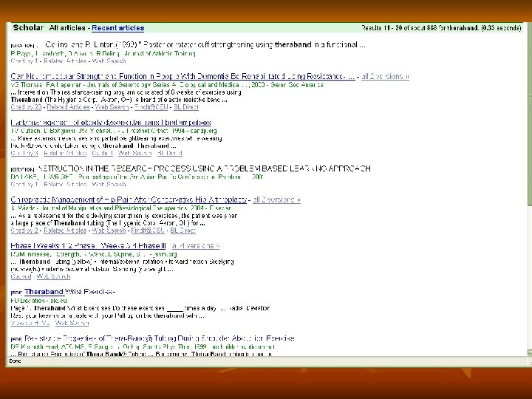Open the Neuromuscular Strength in Dementia article title
532x399 pixels.
[183, 76]
